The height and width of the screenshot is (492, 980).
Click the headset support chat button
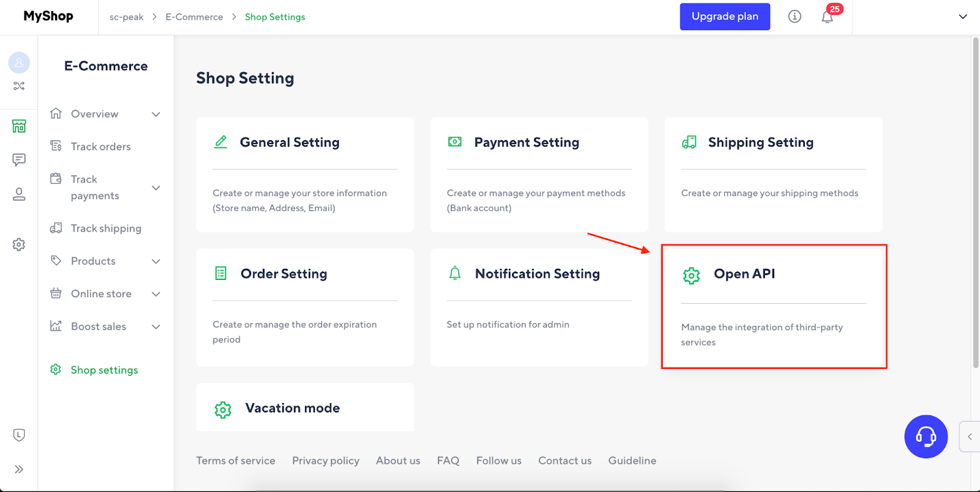(925, 436)
